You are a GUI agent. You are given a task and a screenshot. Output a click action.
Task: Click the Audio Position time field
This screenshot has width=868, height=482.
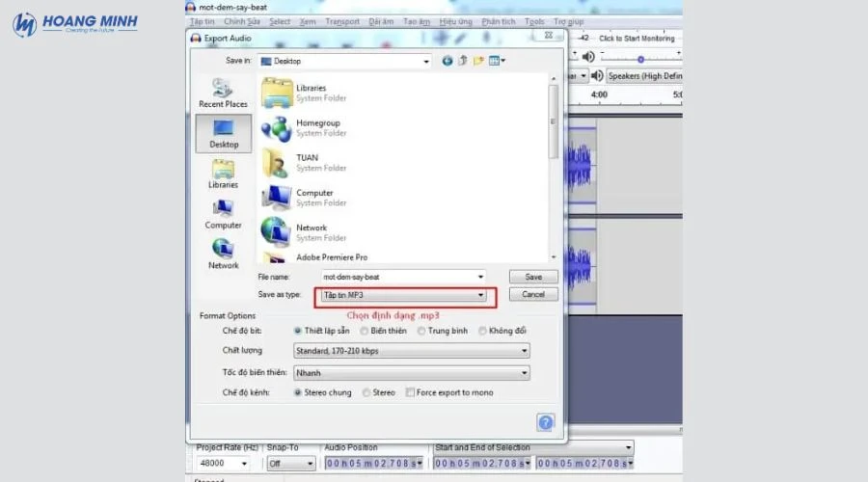[x=373, y=463]
